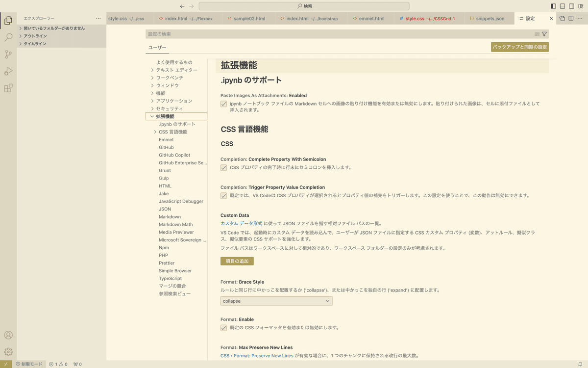Close the 設定 tab
Screen dimensions: 588x368
551,19
